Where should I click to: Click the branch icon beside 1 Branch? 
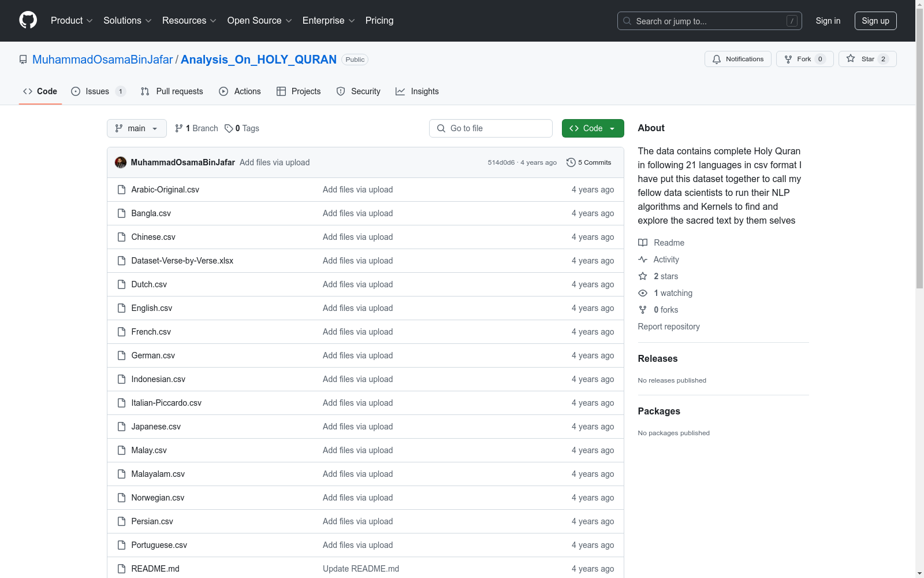pos(179,128)
